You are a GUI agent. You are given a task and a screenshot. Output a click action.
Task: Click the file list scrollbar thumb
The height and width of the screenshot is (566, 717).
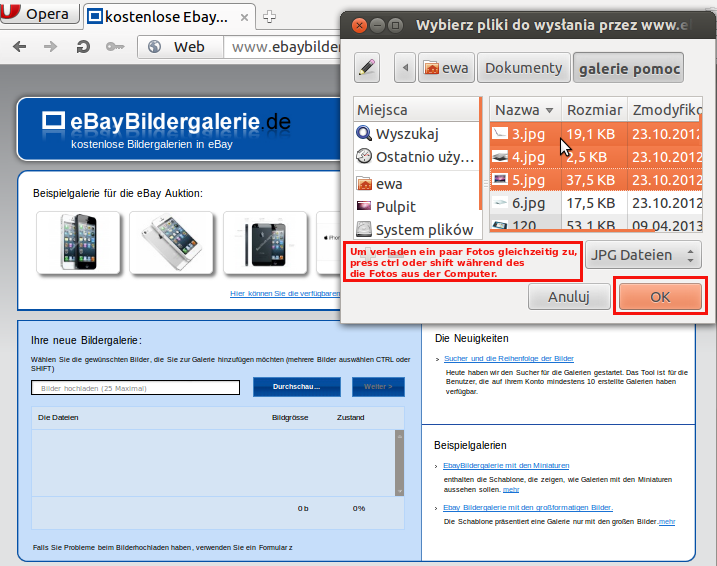tap(400, 463)
